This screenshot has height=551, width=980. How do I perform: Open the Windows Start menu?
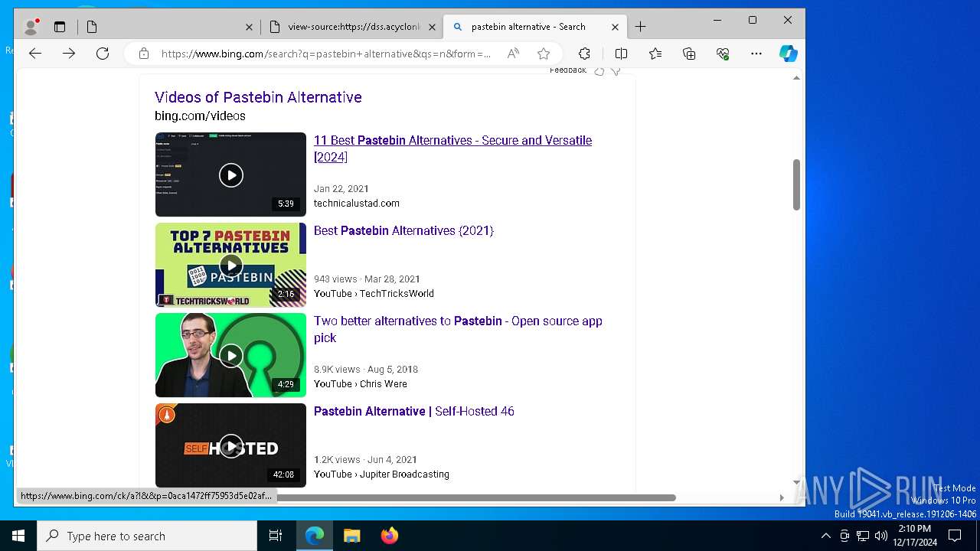18,536
